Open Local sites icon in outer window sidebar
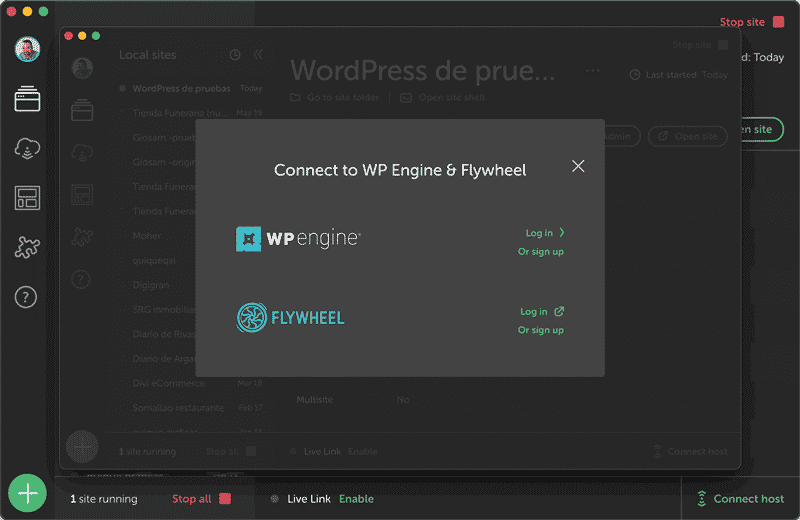 [27, 99]
